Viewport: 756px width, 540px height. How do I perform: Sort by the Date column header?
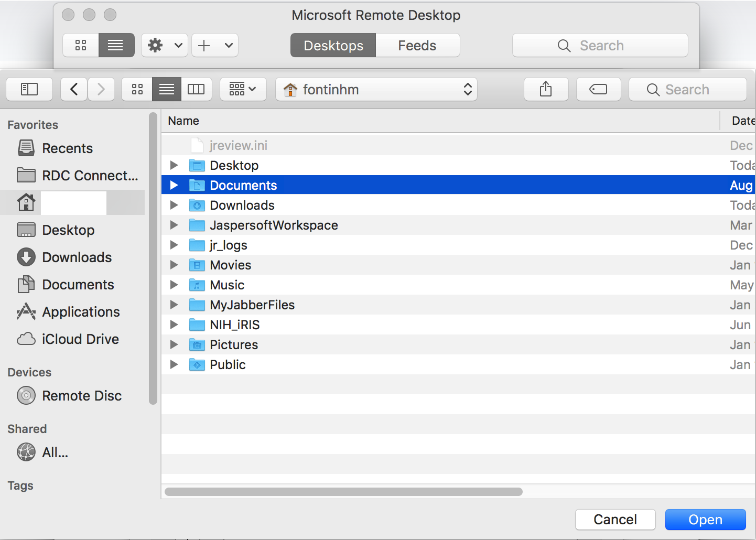point(739,121)
